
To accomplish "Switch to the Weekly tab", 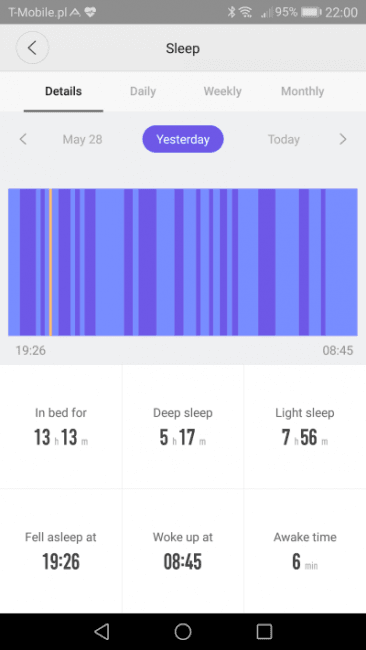I will (223, 91).
